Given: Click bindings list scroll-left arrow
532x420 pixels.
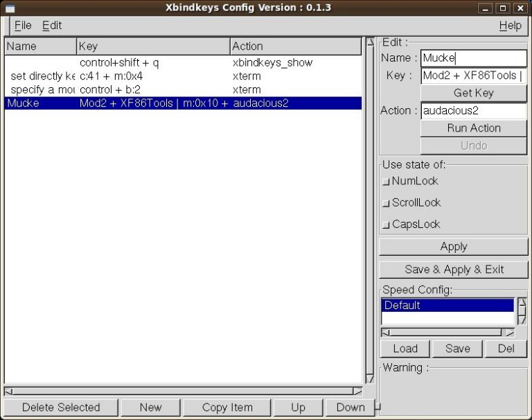Looking at the screenshot, I should 8,391.
